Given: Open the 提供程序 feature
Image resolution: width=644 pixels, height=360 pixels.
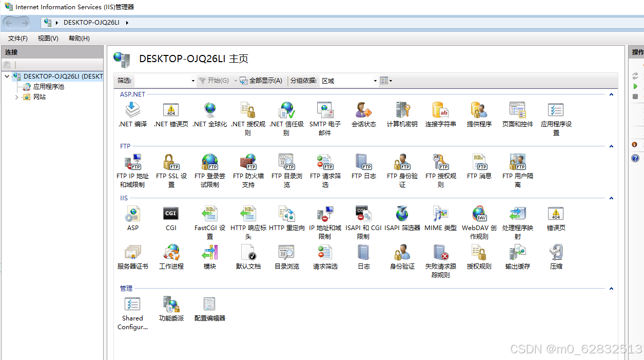Looking at the screenshot, I should click(x=479, y=115).
